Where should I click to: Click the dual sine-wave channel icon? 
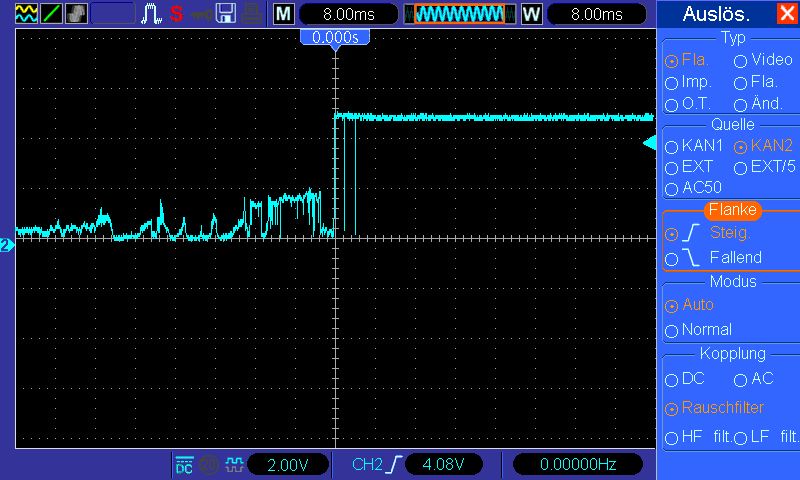point(26,13)
